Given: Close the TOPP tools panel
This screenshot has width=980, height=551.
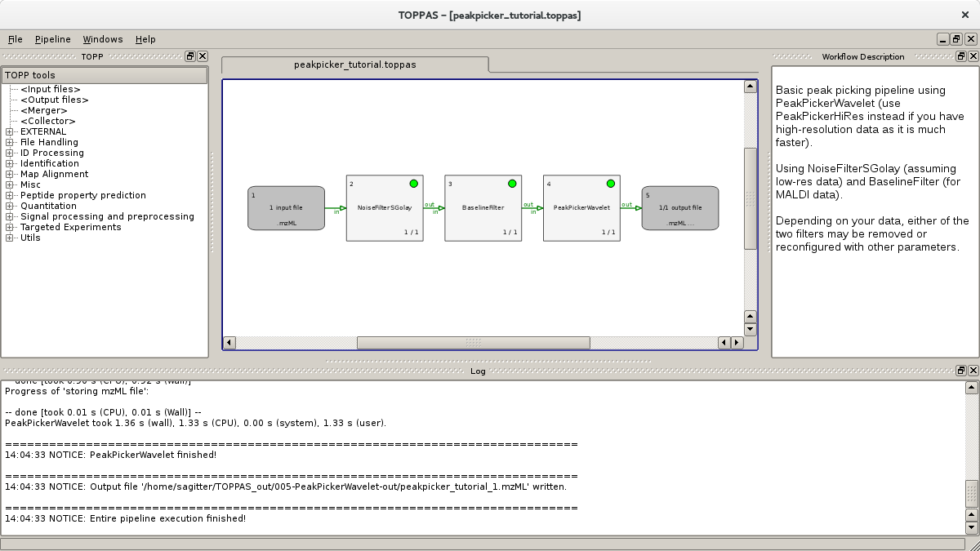Looking at the screenshot, I should (203, 56).
